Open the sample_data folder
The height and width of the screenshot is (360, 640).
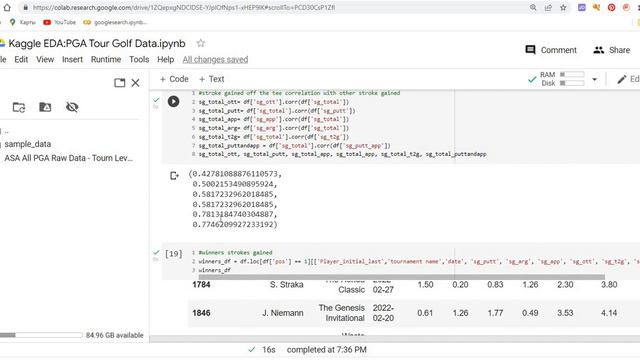28,144
